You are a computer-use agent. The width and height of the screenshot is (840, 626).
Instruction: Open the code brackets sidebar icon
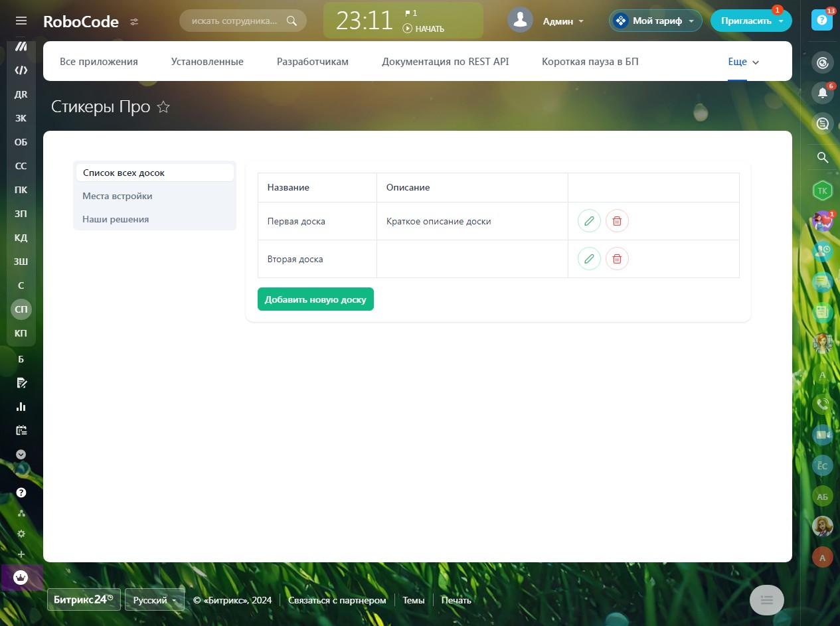[21, 70]
